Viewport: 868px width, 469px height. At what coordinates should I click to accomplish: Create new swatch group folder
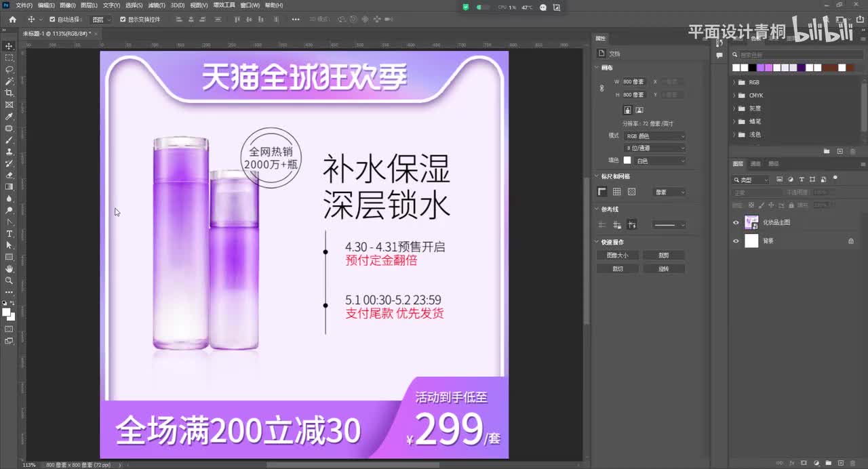[x=827, y=151]
